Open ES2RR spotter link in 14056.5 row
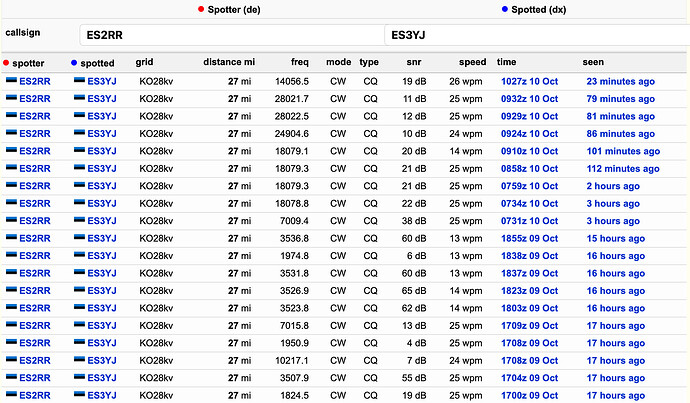This screenshot has height=403, width=690. pos(35,81)
